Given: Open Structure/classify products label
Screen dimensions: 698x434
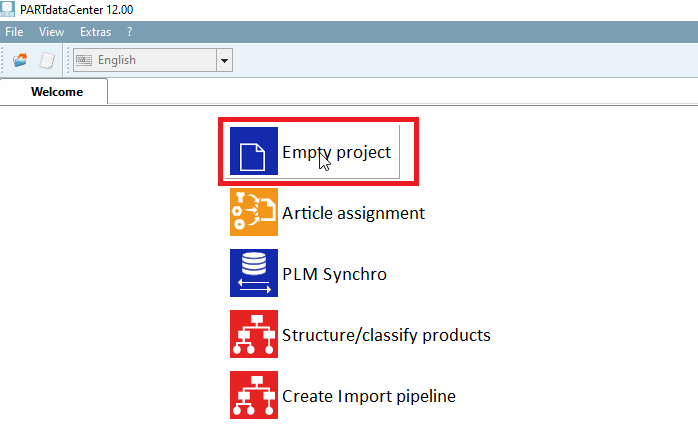Looking at the screenshot, I should pyautogui.click(x=386, y=335).
